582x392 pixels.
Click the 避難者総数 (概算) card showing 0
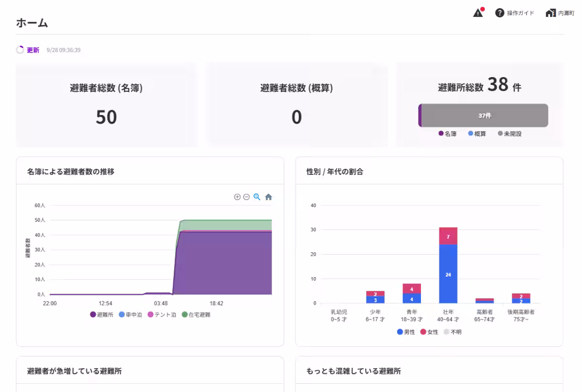297,105
